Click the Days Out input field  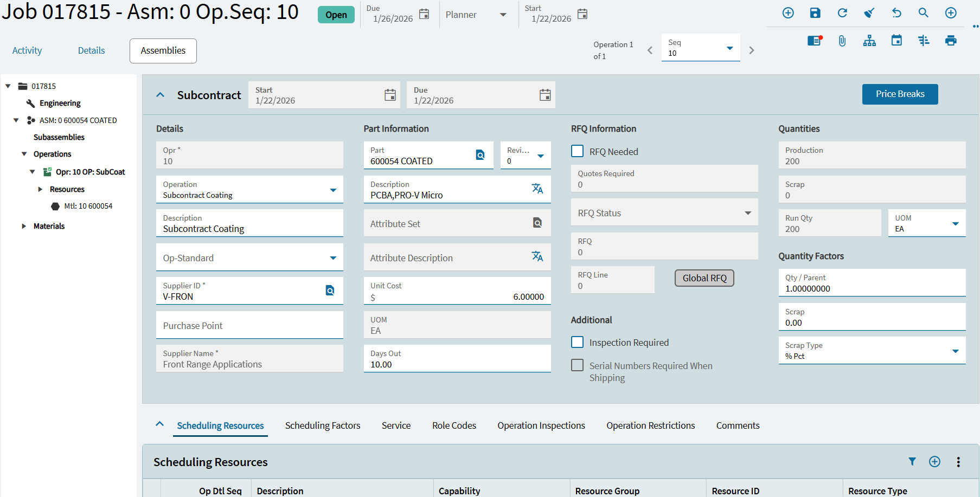[457, 359]
